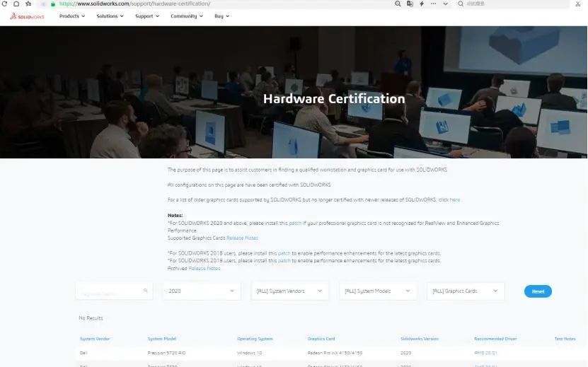Open the Solutions menu
Image resolution: width=588 pixels, height=367 pixels.
[110, 16]
